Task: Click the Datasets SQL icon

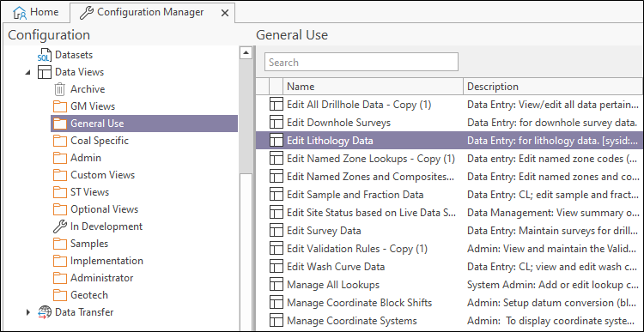Action: click(45, 55)
